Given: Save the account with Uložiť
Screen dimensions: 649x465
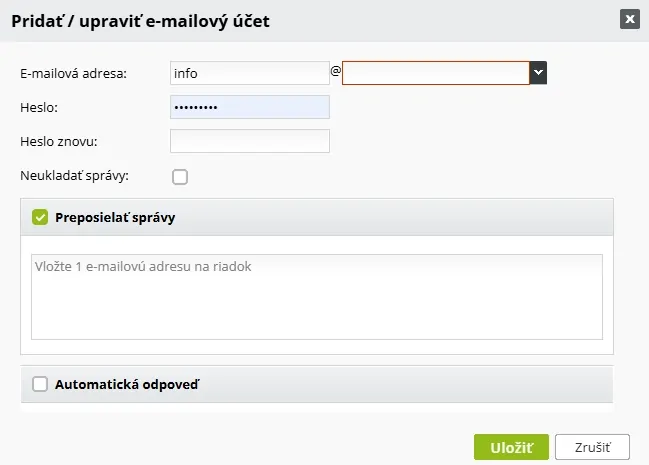Looking at the screenshot, I should click(511, 447).
